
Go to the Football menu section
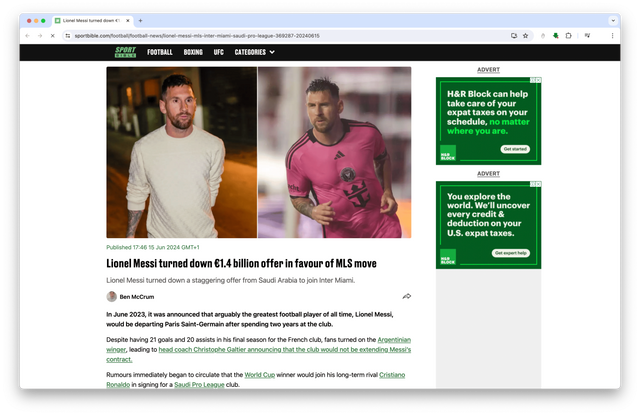click(x=160, y=52)
